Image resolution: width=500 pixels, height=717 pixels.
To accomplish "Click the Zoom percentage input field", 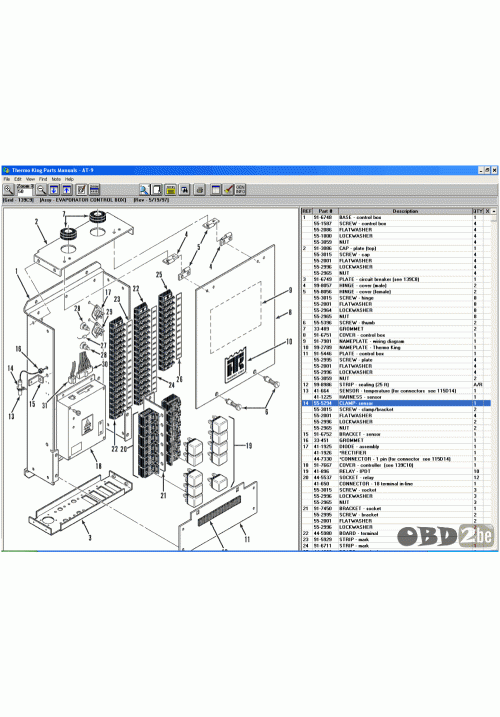I will tap(24, 192).
